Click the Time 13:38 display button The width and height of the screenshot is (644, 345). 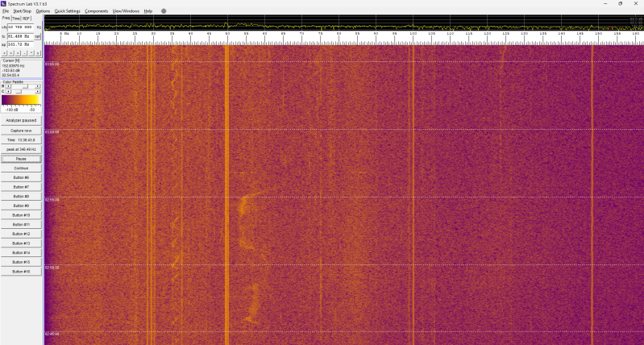coord(21,140)
